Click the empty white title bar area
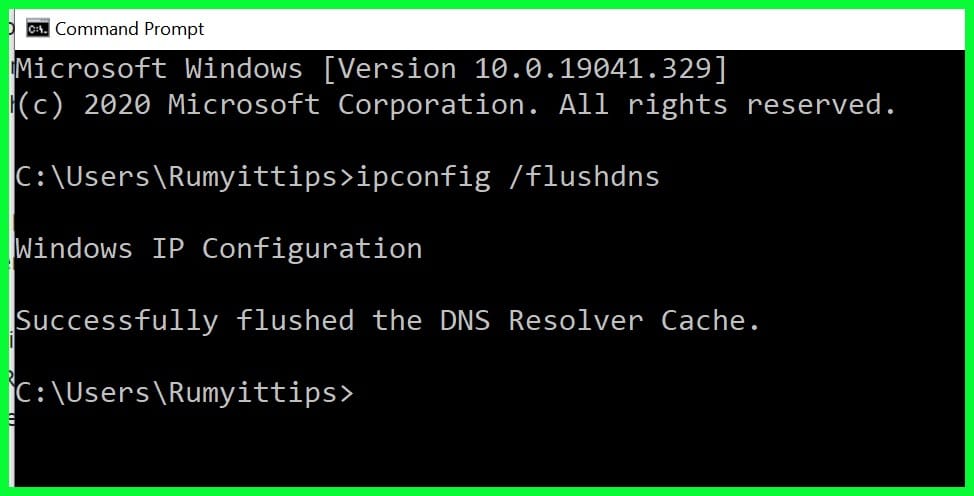 click(x=584, y=29)
